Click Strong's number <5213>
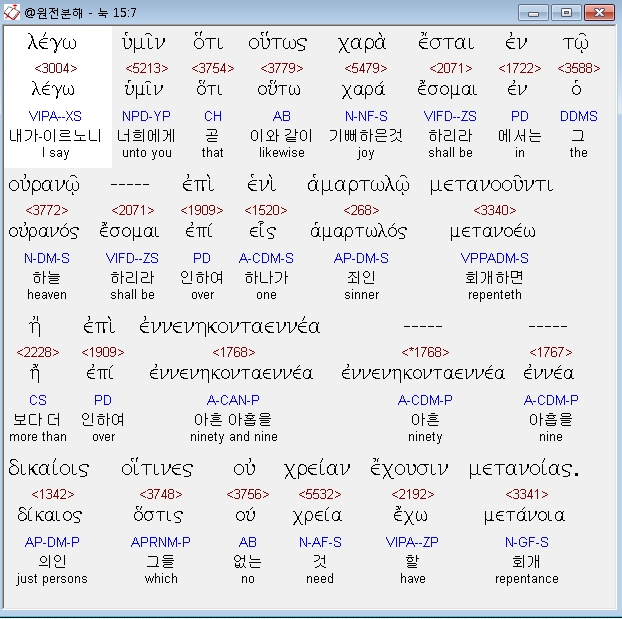 (147, 68)
